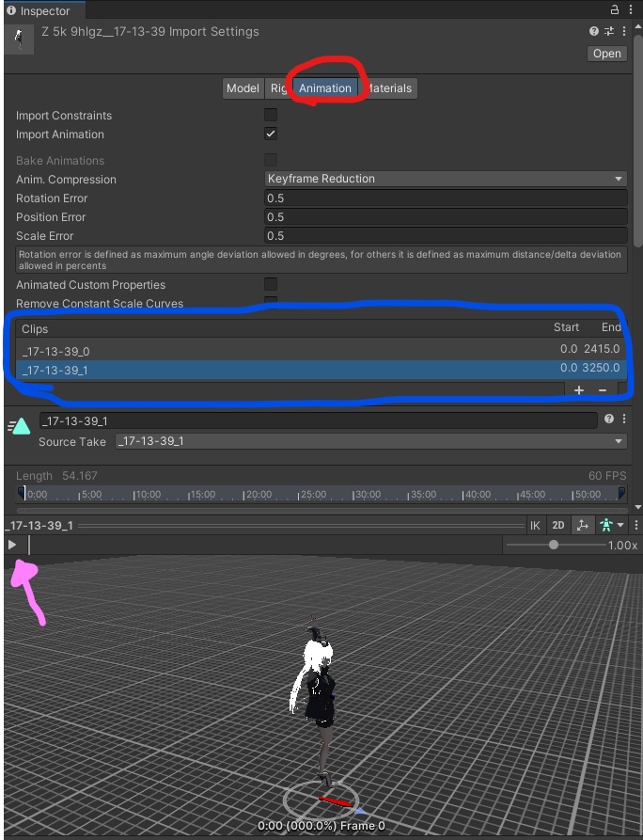Open the Source Take dropdown
Screen dimensions: 643x840
click(x=370, y=441)
